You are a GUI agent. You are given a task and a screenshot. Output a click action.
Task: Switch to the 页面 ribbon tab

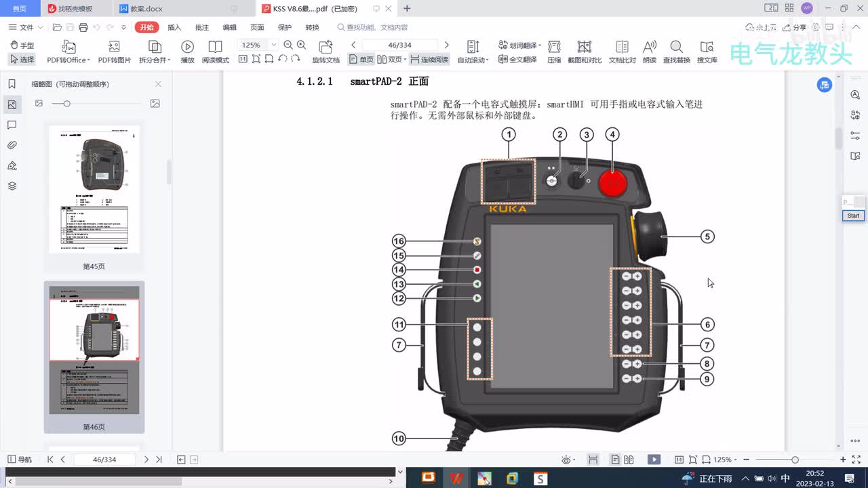[257, 27]
